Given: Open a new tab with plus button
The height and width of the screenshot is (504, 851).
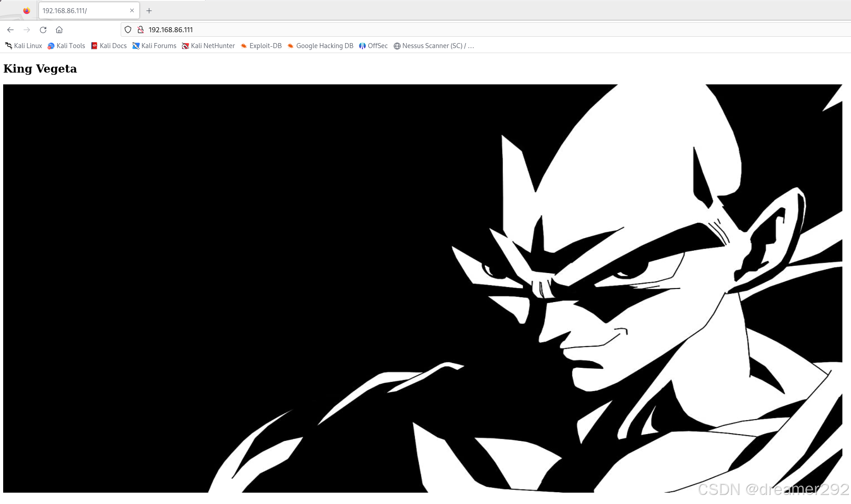Looking at the screenshot, I should coord(149,10).
